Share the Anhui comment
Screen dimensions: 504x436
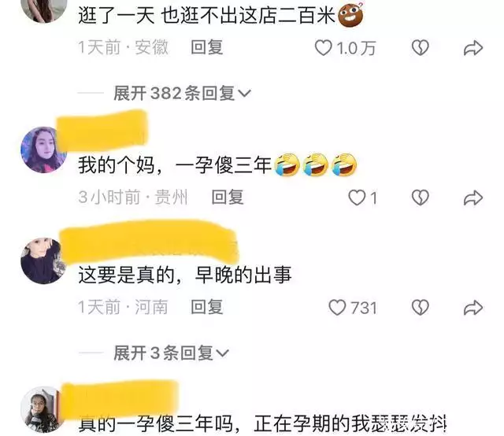(472, 48)
